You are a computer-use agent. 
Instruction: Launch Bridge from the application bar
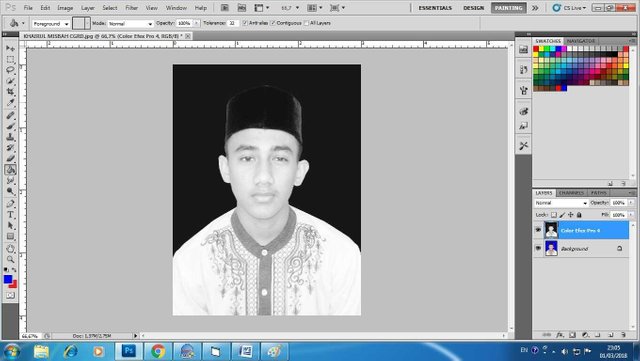click(x=224, y=8)
